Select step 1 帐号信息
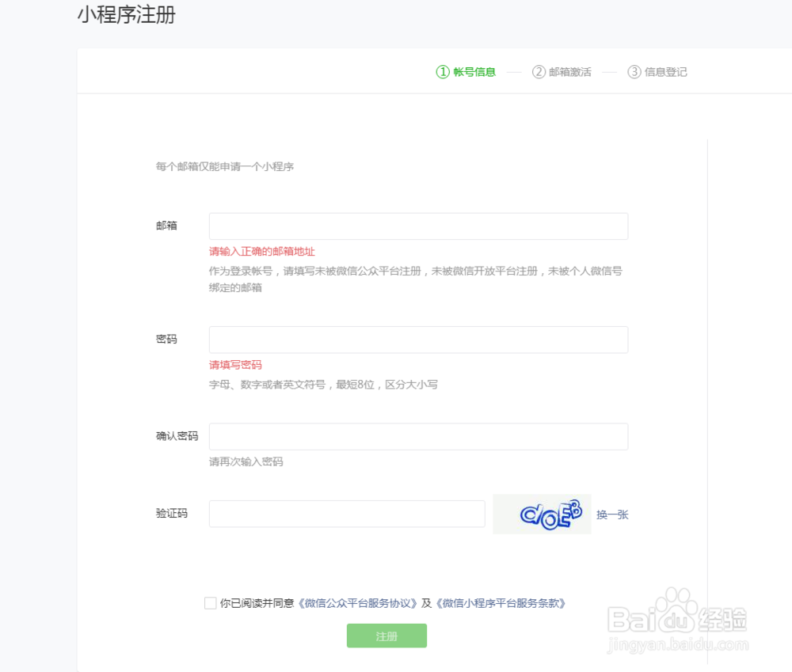Image resolution: width=792 pixels, height=672 pixels. [x=466, y=72]
